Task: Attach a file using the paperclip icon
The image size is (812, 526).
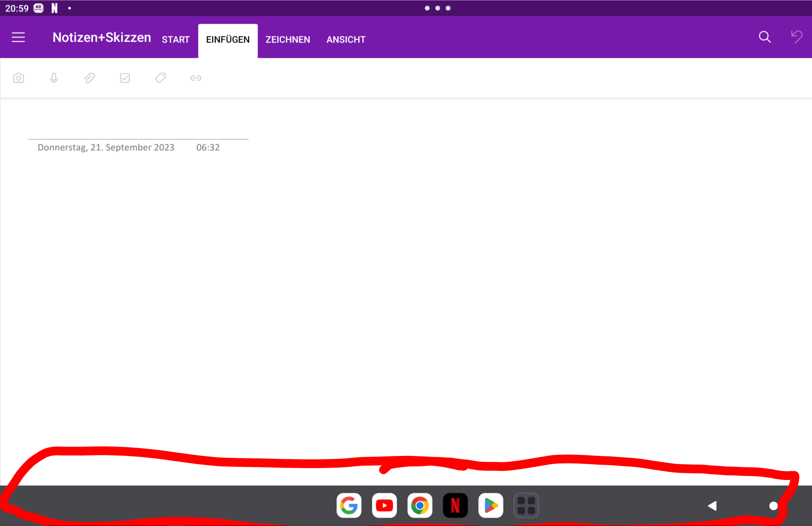Action: point(89,78)
